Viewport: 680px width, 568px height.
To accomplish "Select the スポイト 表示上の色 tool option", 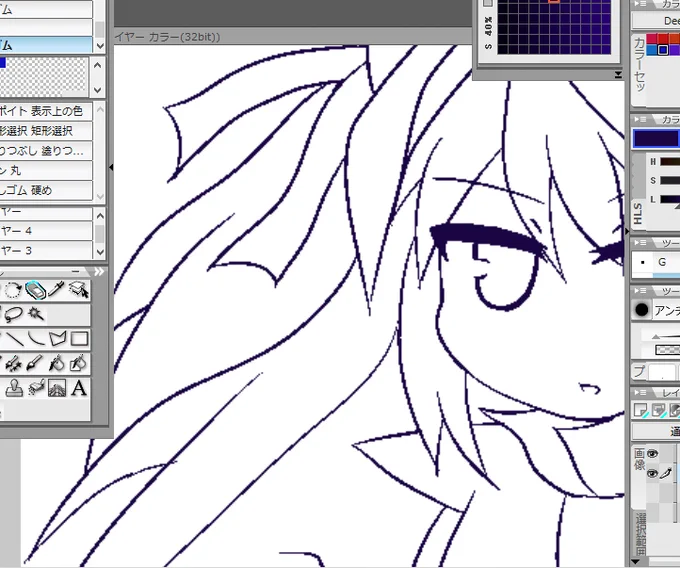I will [x=46, y=111].
